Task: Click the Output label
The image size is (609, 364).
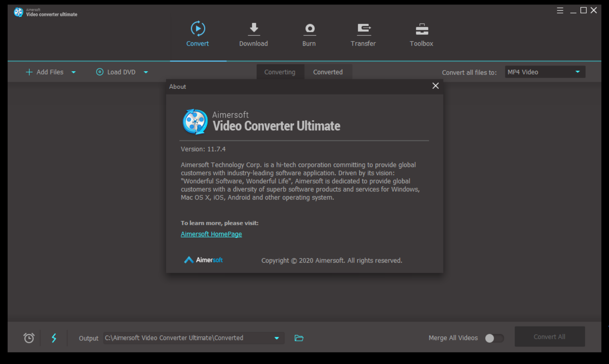Action: [88, 338]
